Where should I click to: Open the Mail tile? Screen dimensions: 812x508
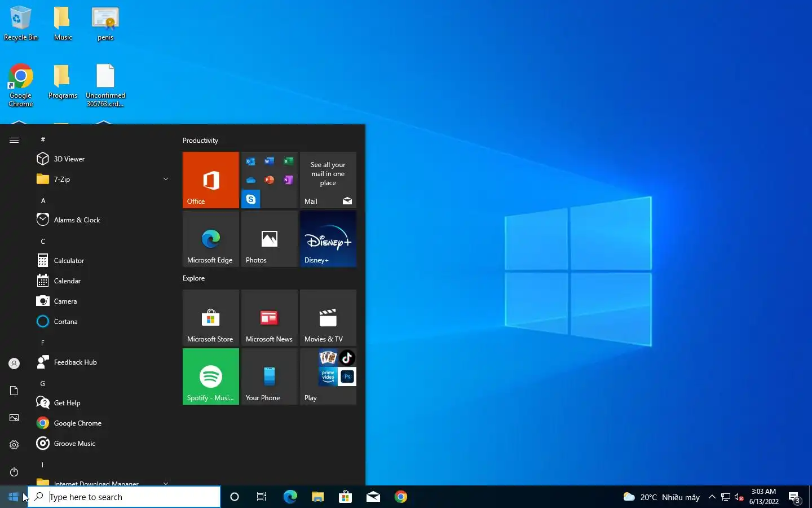point(328,180)
